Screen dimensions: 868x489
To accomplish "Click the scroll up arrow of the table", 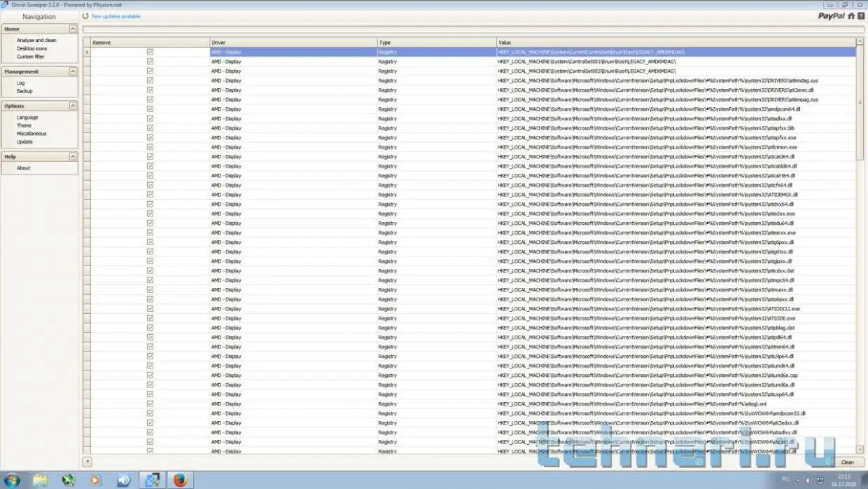I will tap(860, 42).
